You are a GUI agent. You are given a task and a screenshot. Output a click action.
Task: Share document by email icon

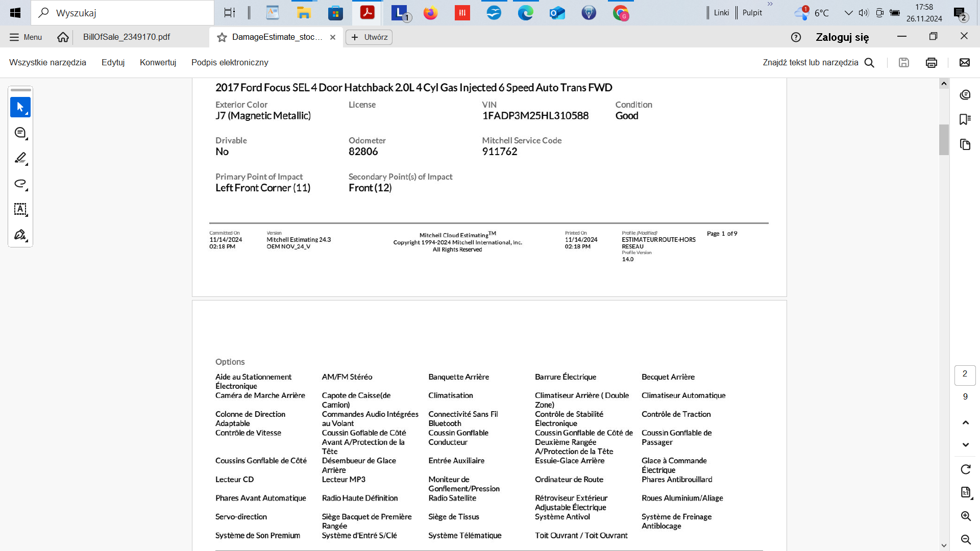tap(964, 63)
